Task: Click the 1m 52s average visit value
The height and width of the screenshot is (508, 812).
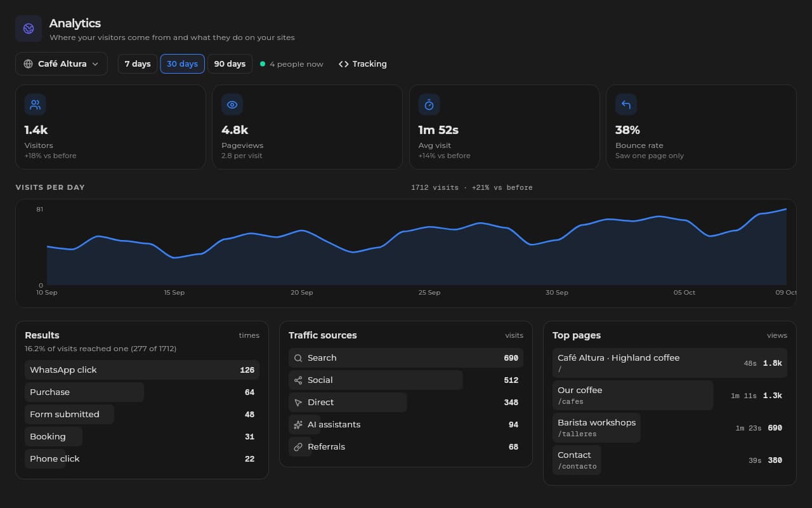Action: [438, 130]
